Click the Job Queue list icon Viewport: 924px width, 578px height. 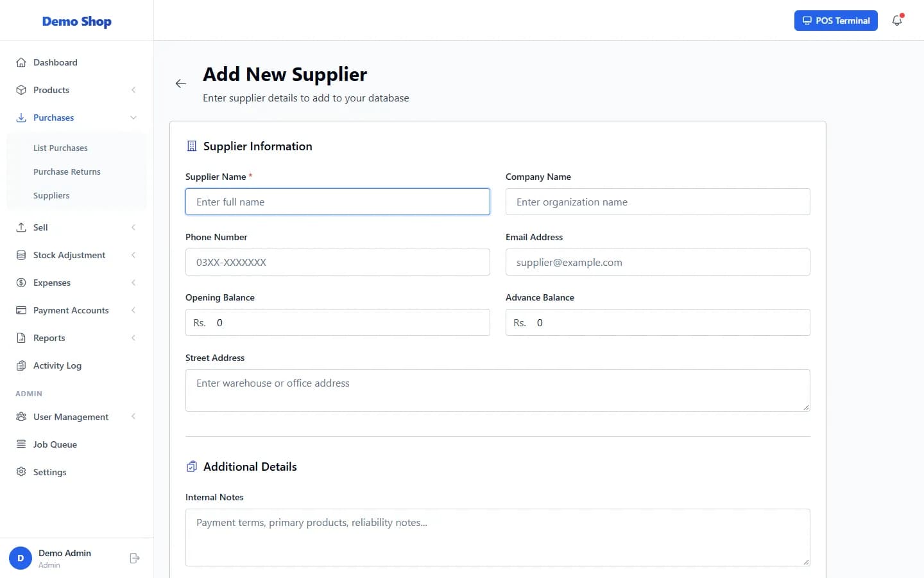coord(21,444)
